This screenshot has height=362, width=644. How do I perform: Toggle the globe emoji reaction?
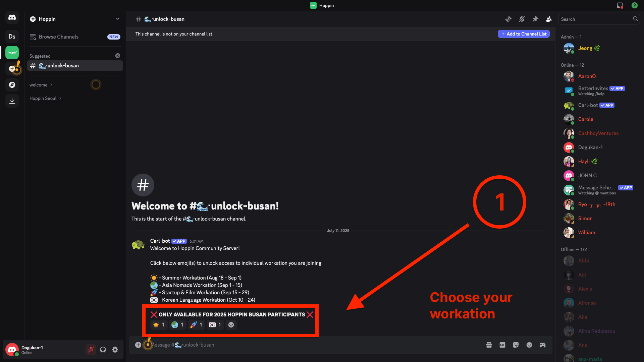click(x=178, y=324)
